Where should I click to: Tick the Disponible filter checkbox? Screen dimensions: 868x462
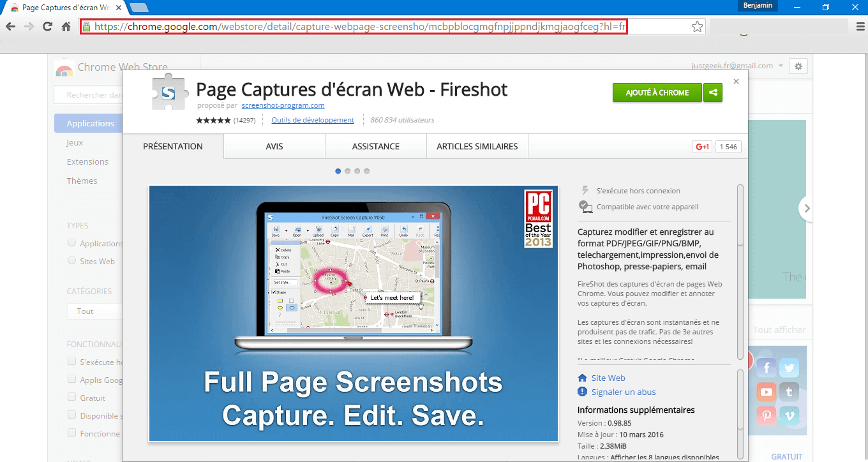click(x=71, y=415)
